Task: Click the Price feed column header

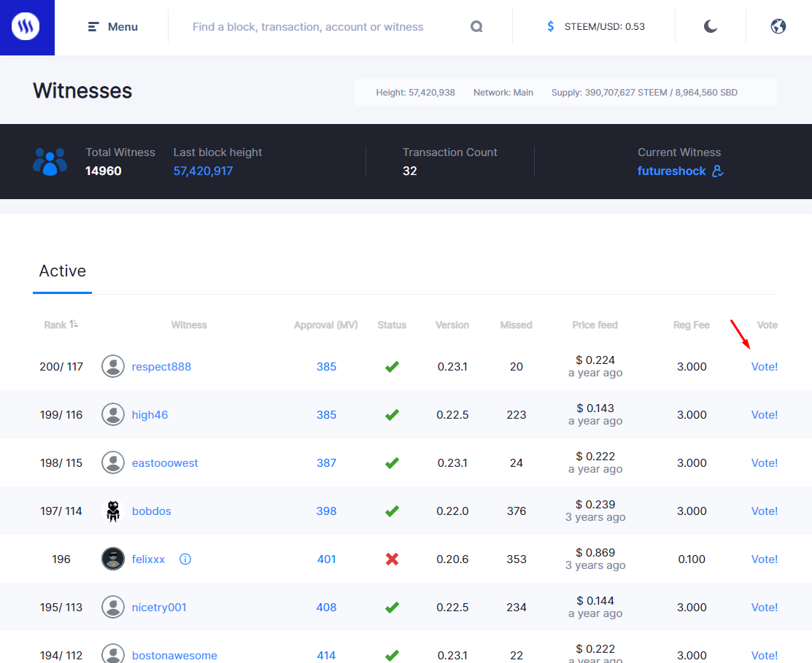Action: point(595,325)
